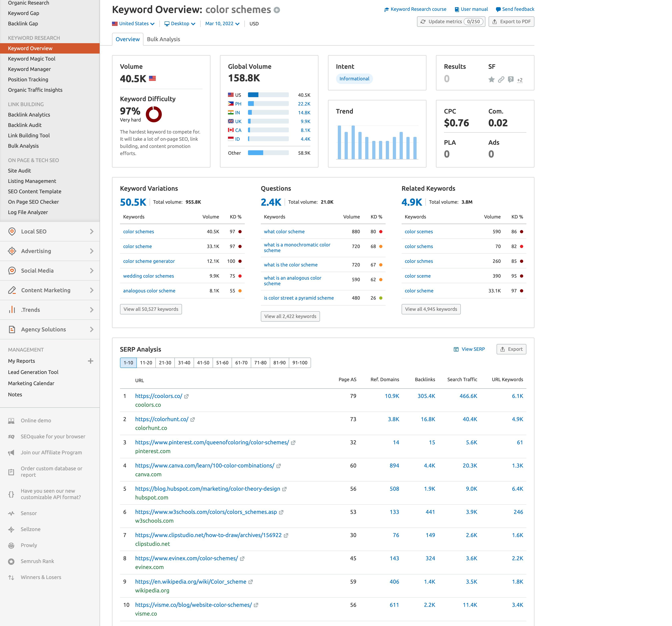Screen dimensions: 672x626
Task: Click the Keyword Difficulty donut chart
Action: 153,114
